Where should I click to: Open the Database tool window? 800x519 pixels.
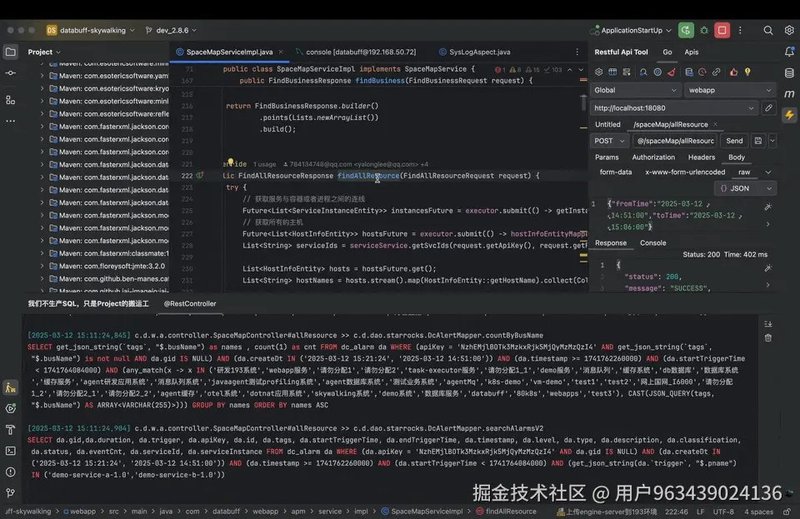pos(789,73)
